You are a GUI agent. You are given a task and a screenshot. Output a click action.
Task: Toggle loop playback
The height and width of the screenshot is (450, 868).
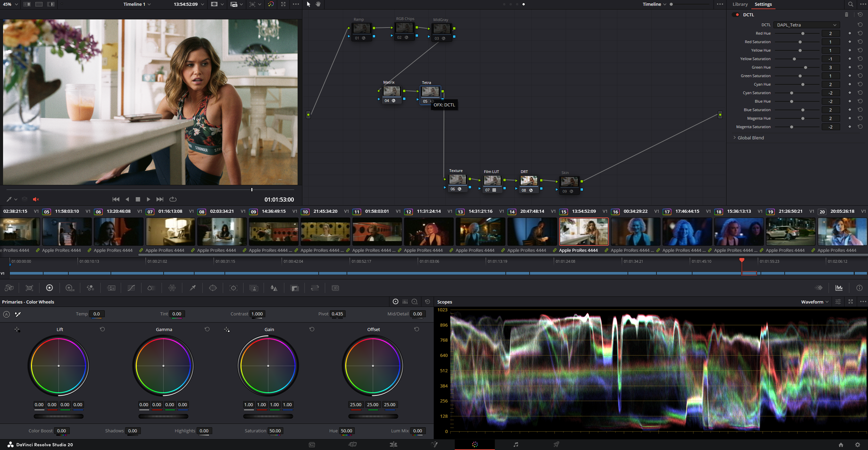click(173, 199)
